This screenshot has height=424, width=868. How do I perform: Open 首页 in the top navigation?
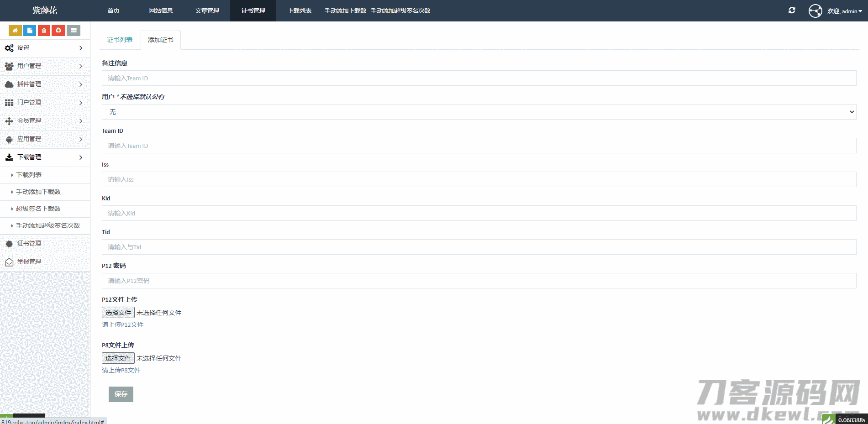(113, 10)
